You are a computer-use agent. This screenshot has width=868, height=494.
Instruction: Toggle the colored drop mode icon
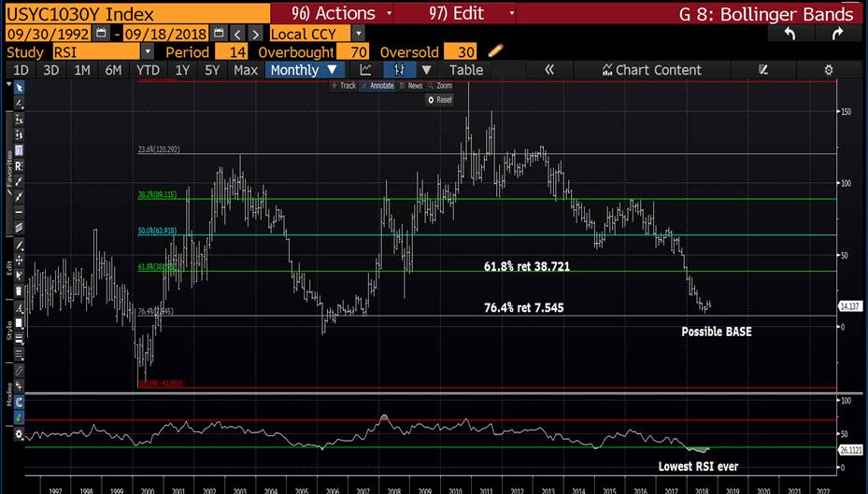(19, 416)
